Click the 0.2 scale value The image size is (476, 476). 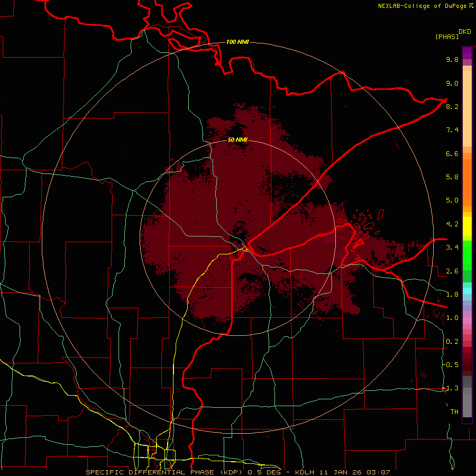pos(452,342)
